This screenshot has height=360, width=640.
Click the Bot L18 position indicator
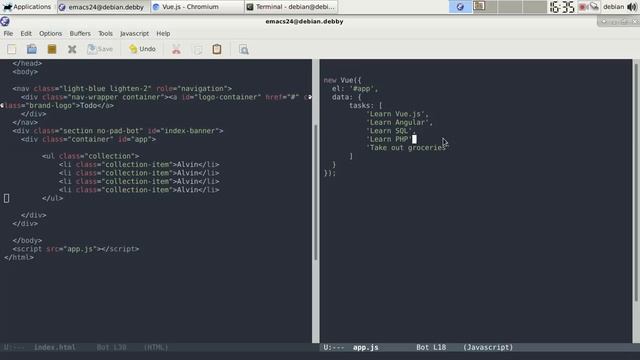pos(431,347)
